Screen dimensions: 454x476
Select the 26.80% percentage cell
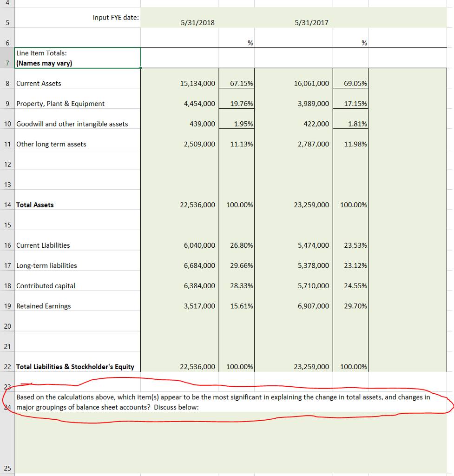click(237, 240)
